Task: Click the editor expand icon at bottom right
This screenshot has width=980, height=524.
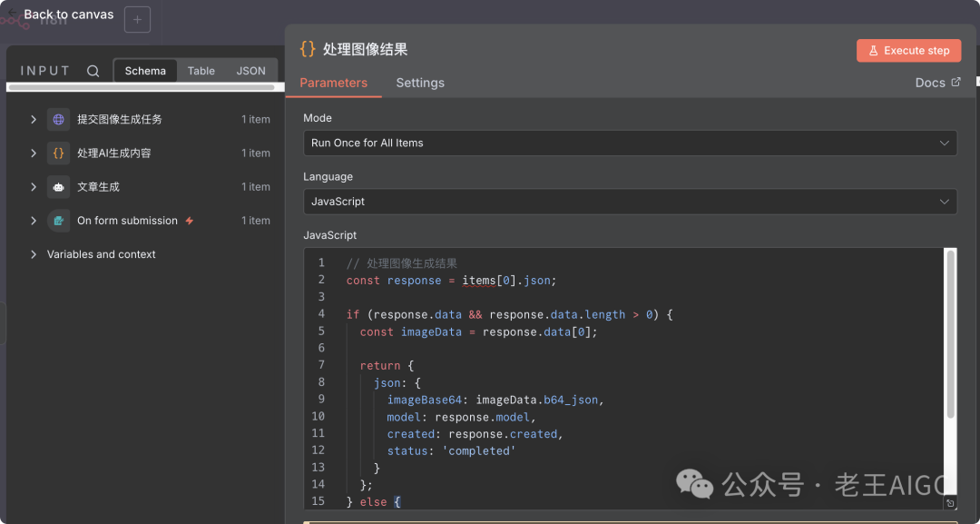Action: (x=950, y=503)
